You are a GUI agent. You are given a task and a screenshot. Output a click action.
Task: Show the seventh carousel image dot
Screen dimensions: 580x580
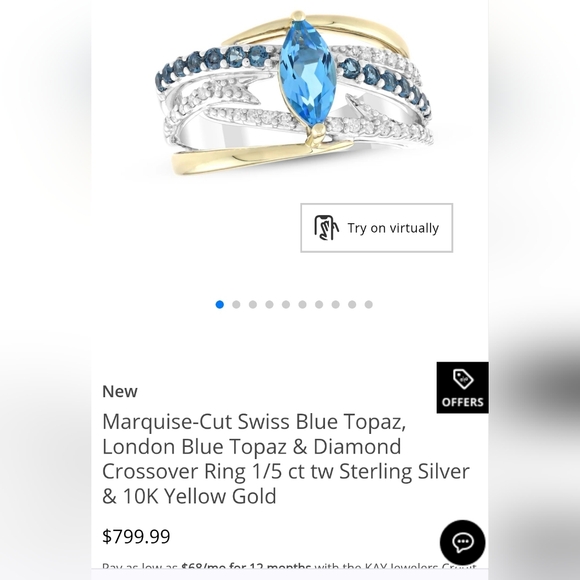(x=319, y=304)
